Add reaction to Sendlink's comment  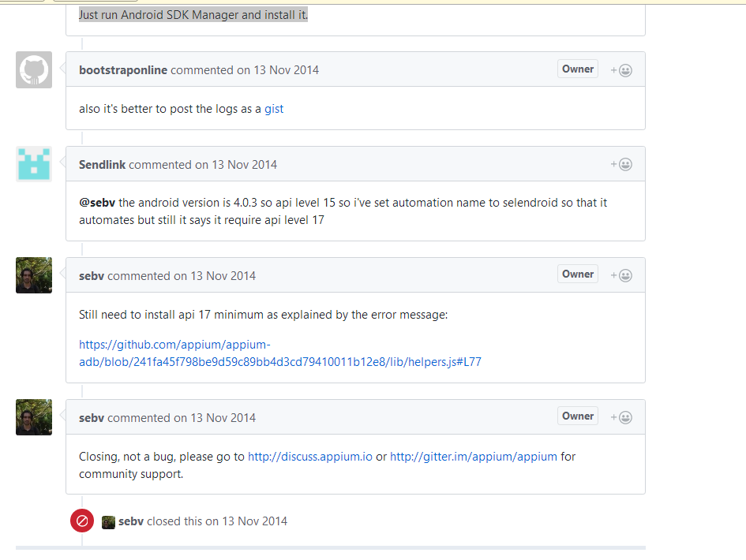pos(621,165)
